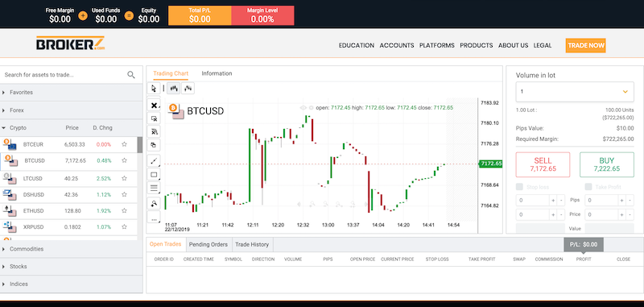Viewport: 644px width, 307px height.
Task: Click the eye icon beside chart OHLC values
Action: 303,108
